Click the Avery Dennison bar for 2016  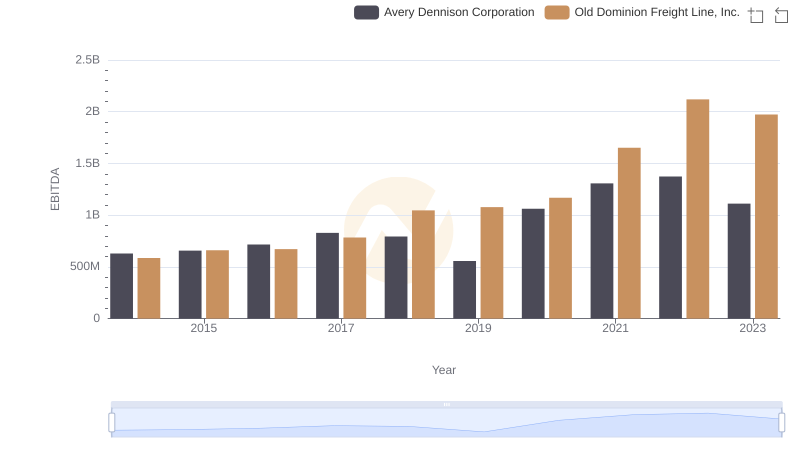[x=259, y=281]
